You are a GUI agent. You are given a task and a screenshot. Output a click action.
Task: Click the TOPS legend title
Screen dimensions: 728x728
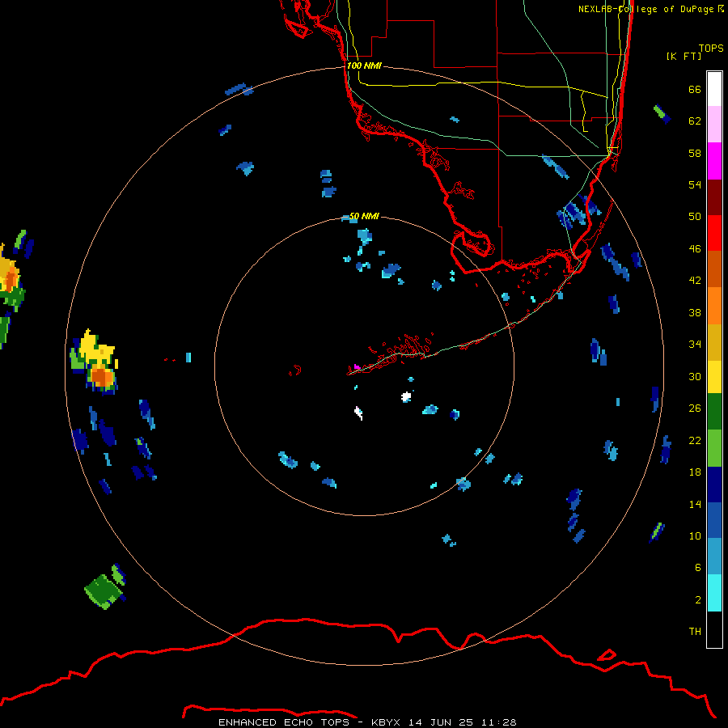(x=711, y=48)
